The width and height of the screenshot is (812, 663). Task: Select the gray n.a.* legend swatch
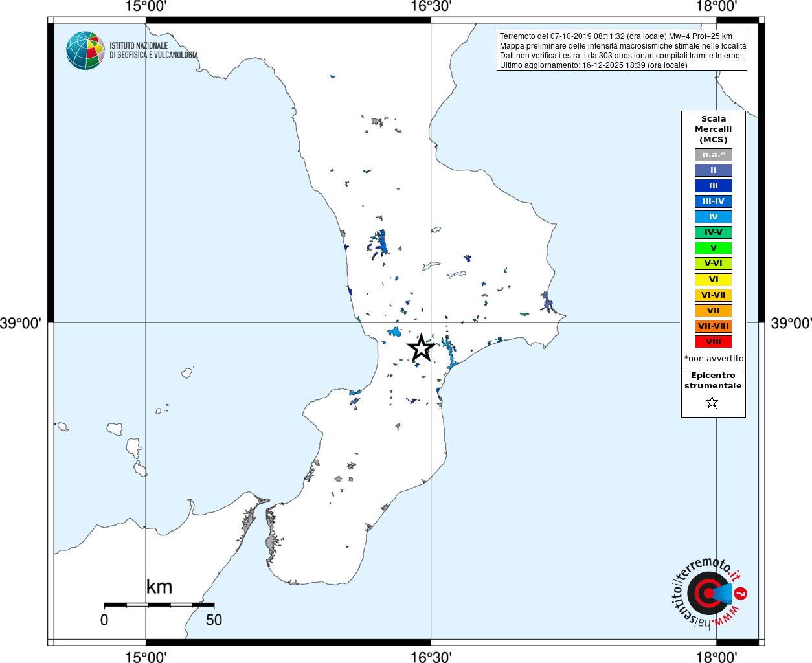pos(714,155)
